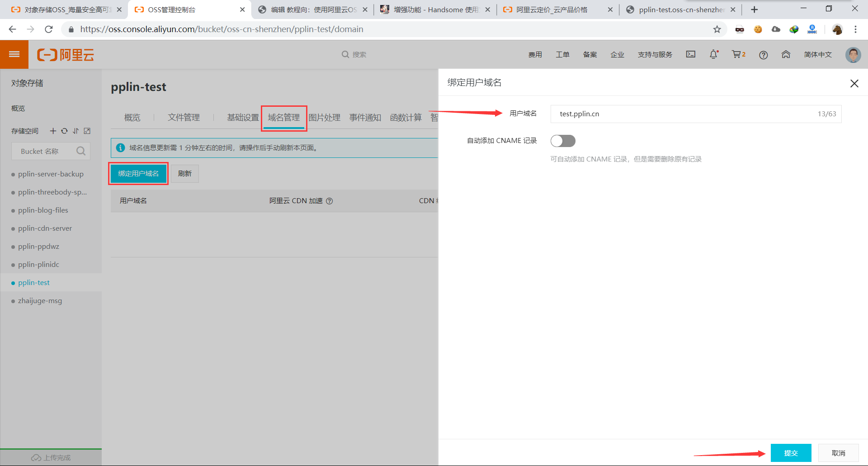Toggle 自动添加 CNAME 记录 switch on
Viewport: 868px width, 466px height.
tap(563, 141)
